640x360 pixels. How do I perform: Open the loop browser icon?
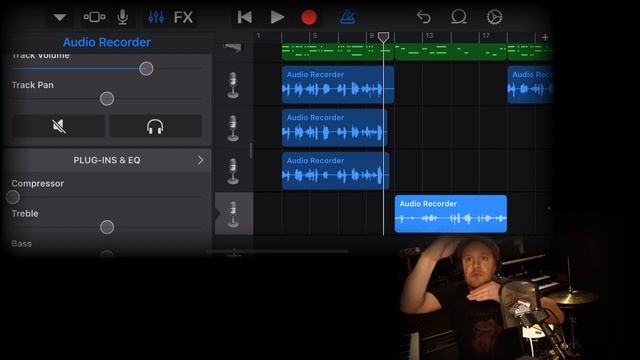tap(459, 17)
